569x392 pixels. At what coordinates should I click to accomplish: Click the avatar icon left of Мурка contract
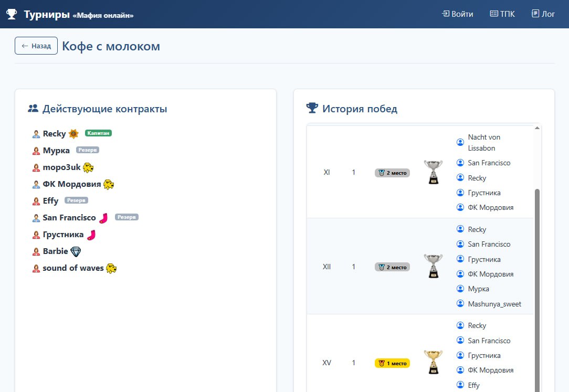coord(36,151)
